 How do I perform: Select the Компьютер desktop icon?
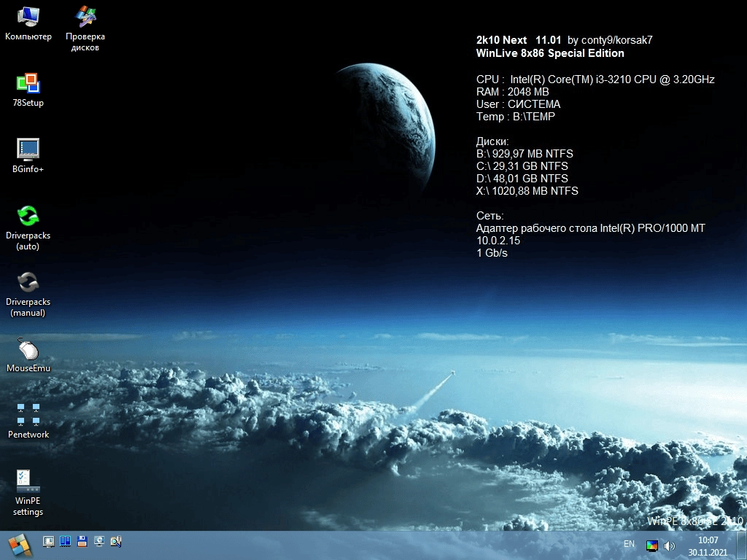coord(28,24)
